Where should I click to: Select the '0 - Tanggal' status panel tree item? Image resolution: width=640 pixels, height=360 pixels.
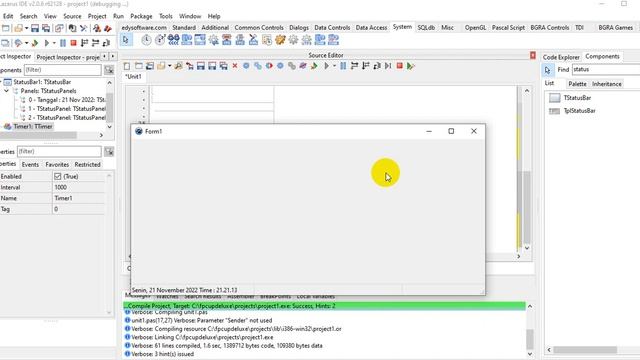[x=67, y=100]
